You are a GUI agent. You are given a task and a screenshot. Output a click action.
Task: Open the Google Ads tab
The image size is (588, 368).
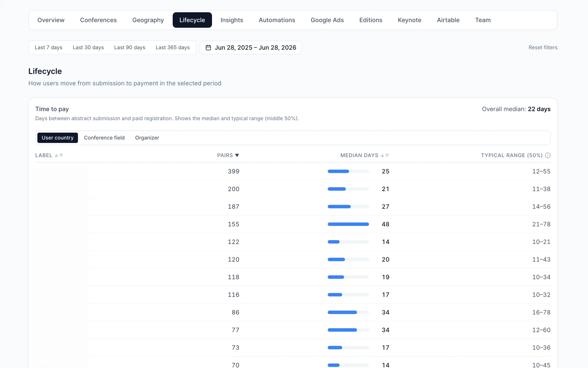pyautogui.click(x=327, y=20)
